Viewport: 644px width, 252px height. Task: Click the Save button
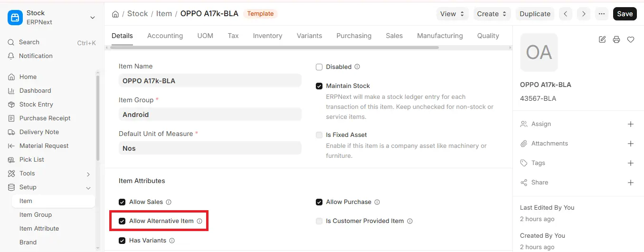coord(625,14)
